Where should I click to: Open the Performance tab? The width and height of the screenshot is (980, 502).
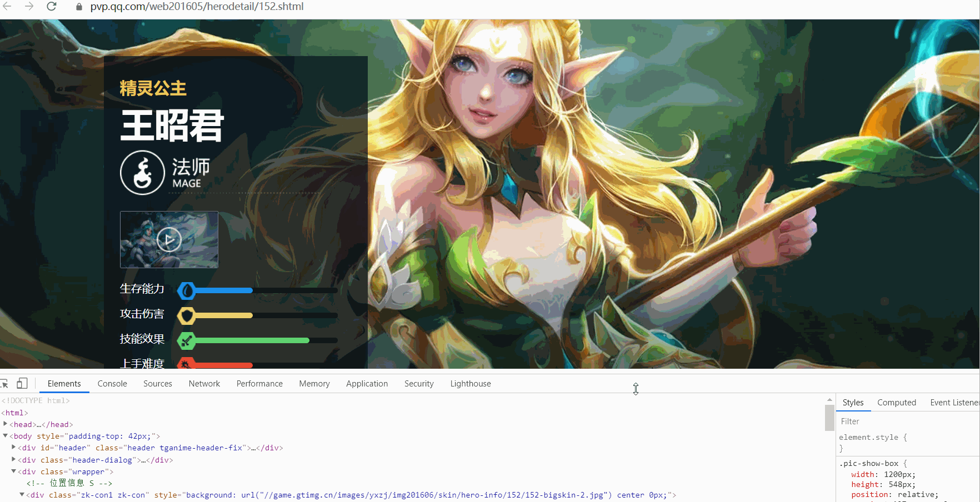pyautogui.click(x=259, y=384)
